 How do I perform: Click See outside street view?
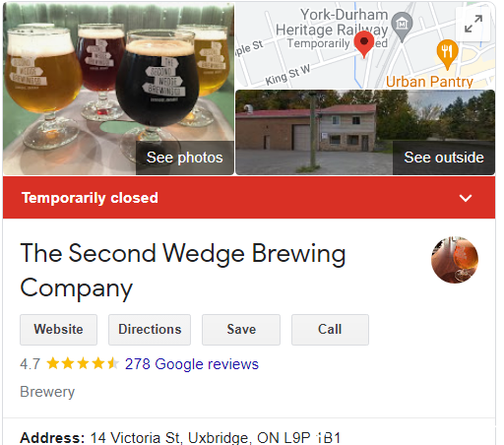444,158
